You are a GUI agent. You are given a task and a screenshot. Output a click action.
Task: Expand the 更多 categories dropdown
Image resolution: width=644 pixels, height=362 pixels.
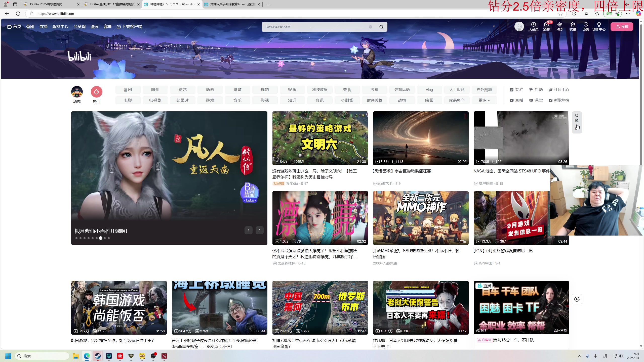click(x=484, y=100)
